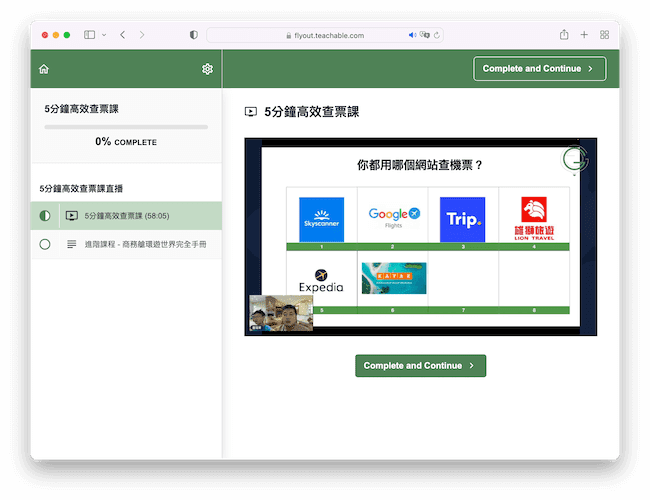Minimize the Safari window with the yellow button
The height and width of the screenshot is (500, 650).
[x=56, y=35]
